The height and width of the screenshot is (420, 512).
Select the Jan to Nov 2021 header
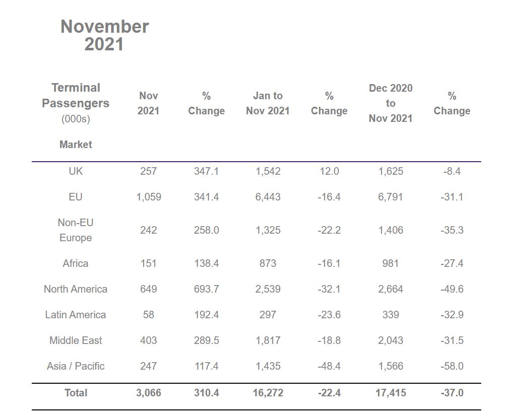[x=268, y=103]
